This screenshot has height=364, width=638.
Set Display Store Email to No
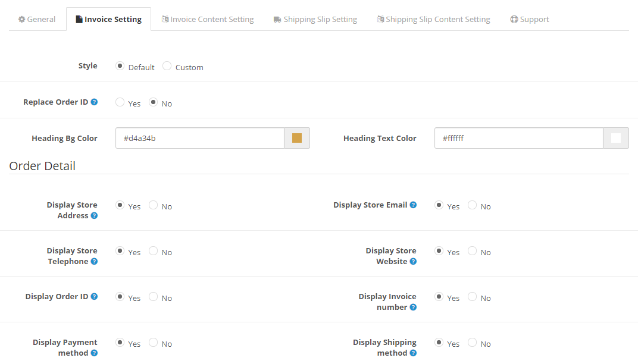[472, 205]
